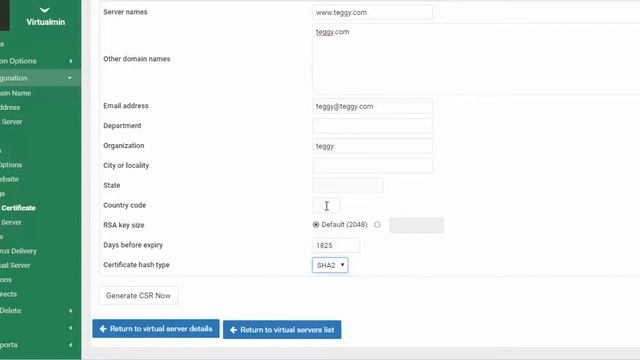This screenshot has width=640, height=360.
Task: Click the Generate CSR Now button
Action: 138,296
